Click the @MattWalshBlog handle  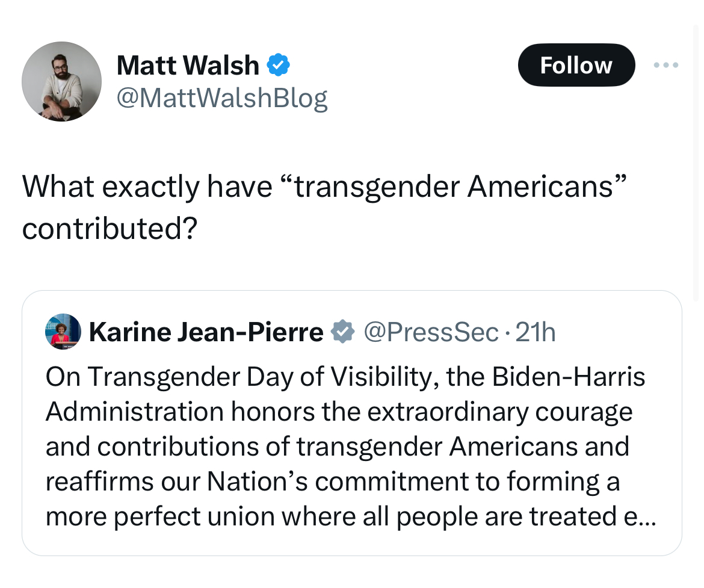pos(221,97)
